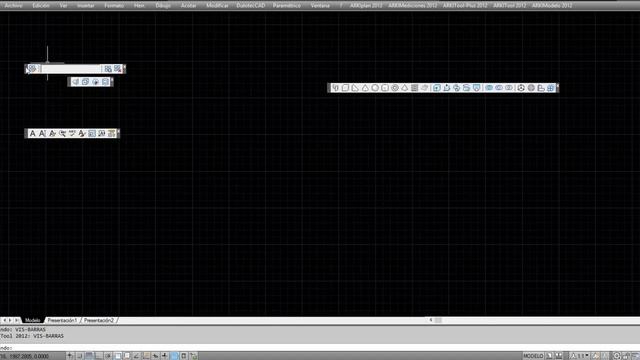Open the ARKIModelo 2012 menu
Image resolution: width=640 pixels, height=360 pixels.
pyautogui.click(x=552, y=5)
